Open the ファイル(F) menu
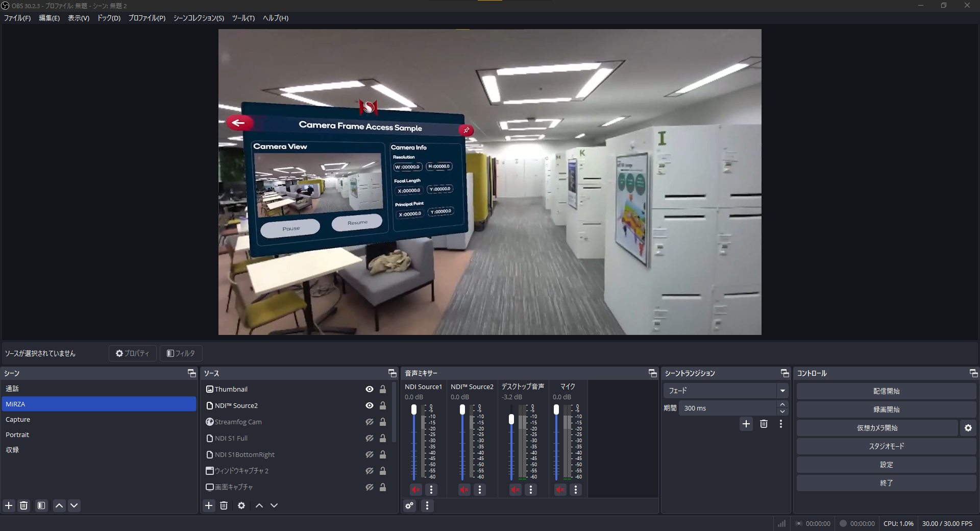The width and height of the screenshot is (980, 531). pyautogui.click(x=17, y=18)
